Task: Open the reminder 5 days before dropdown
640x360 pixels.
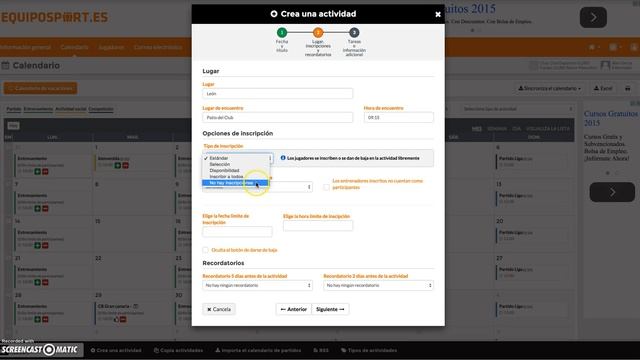Action: 257,285
